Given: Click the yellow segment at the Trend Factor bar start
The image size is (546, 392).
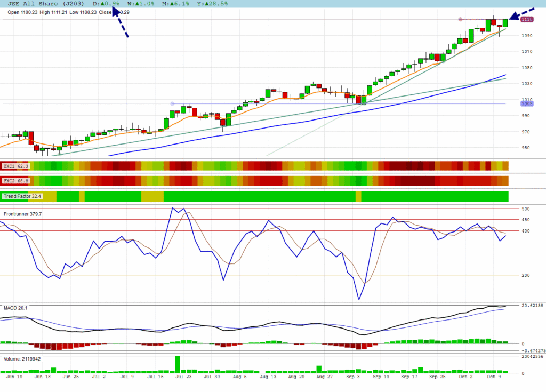Looking at the screenshot, I should (50, 196).
